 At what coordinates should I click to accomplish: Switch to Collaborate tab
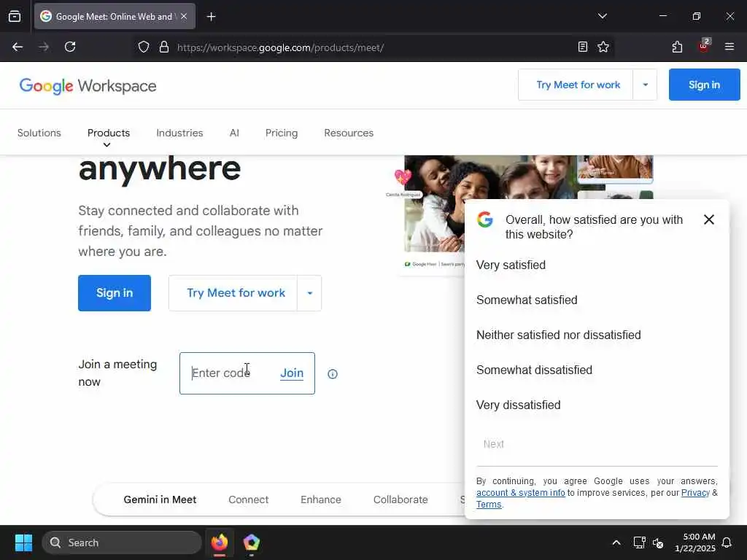click(400, 499)
